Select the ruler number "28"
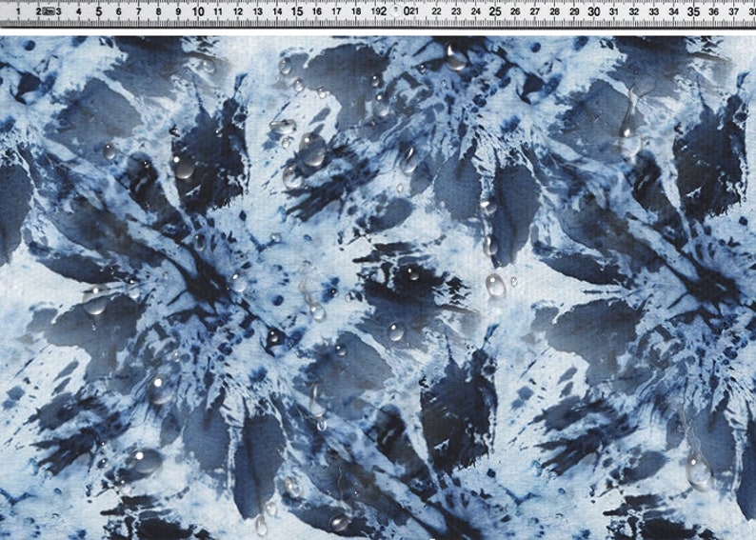Image resolution: width=756 pixels, height=540 pixels. point(554,11)
